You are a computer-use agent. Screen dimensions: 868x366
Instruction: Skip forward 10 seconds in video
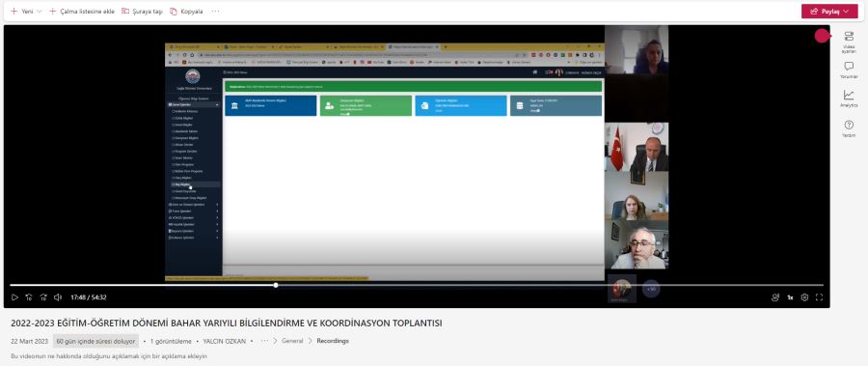[x=43, y=297]
